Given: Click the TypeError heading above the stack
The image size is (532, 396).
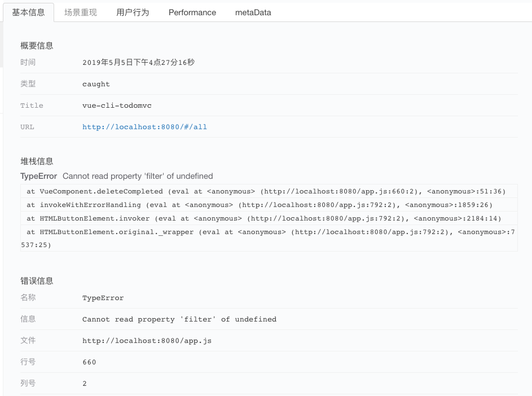Looking at the screenshot, I should 39,176.
